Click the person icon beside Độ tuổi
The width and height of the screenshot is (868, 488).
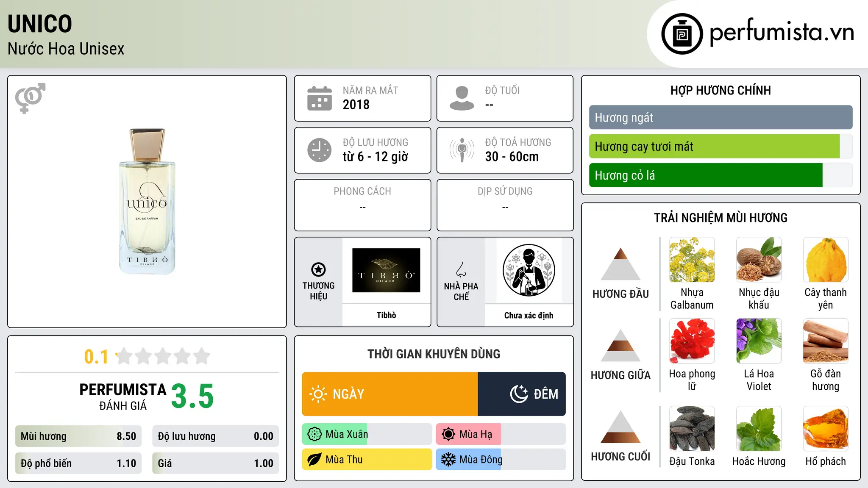[462, 98]
